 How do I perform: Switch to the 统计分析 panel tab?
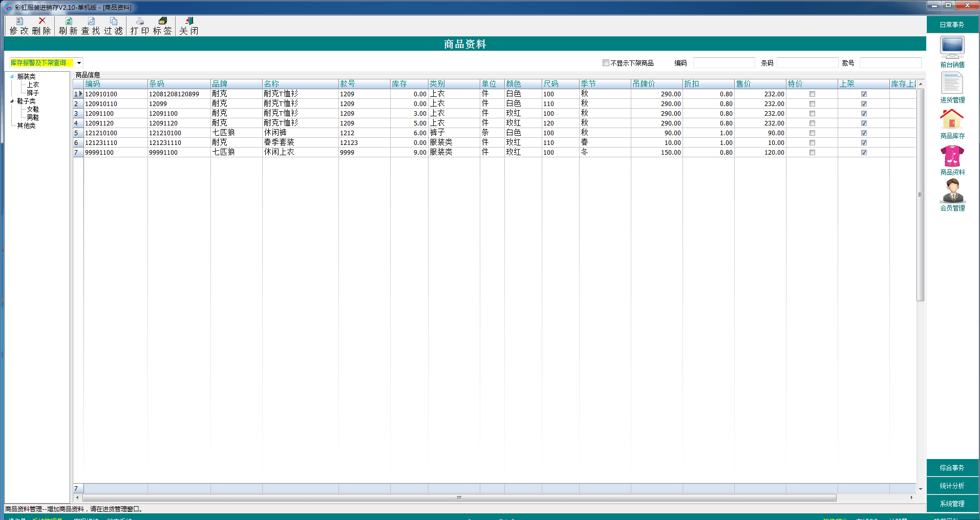coord(952,486)
